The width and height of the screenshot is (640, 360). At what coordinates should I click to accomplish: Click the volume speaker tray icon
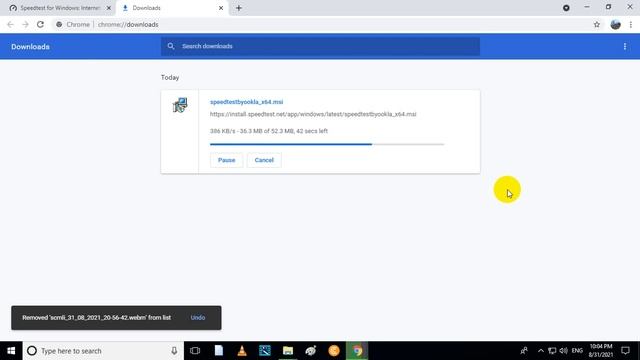pos(564,351)
